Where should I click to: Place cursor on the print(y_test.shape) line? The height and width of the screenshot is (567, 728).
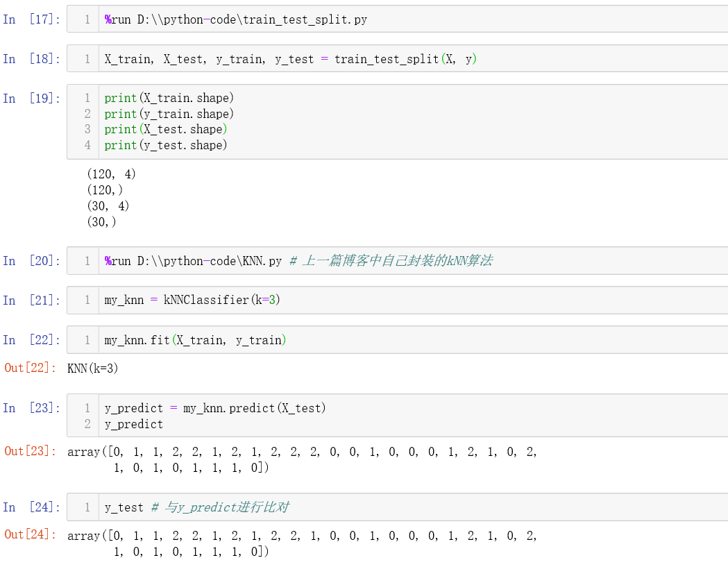(x=166, y=145)
